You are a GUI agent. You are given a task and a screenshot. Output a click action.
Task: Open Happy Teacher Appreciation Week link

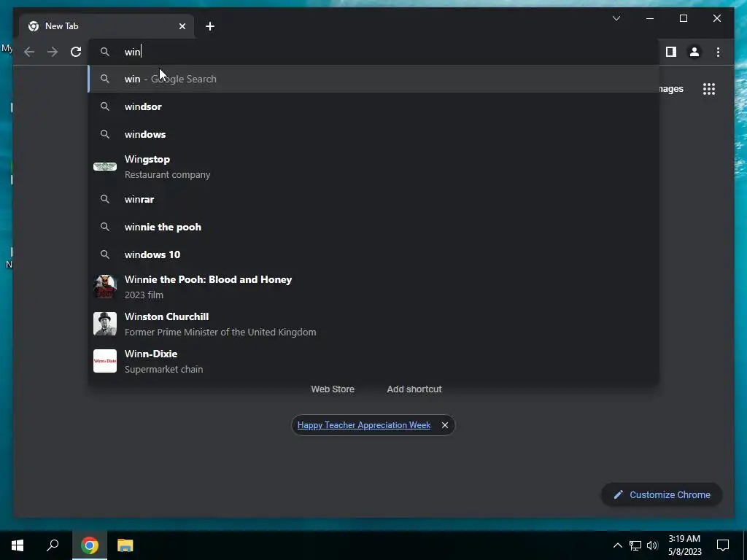(363, 425)
